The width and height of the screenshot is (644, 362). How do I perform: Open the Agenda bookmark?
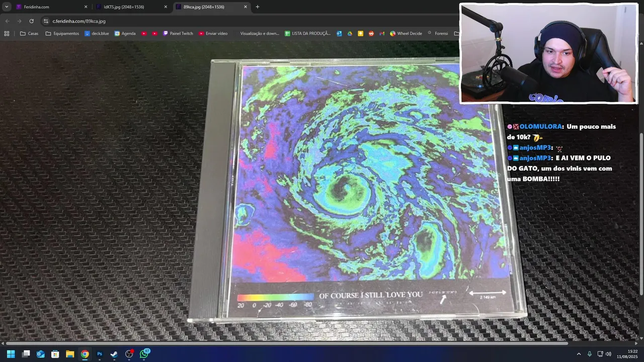click(125, 34)
